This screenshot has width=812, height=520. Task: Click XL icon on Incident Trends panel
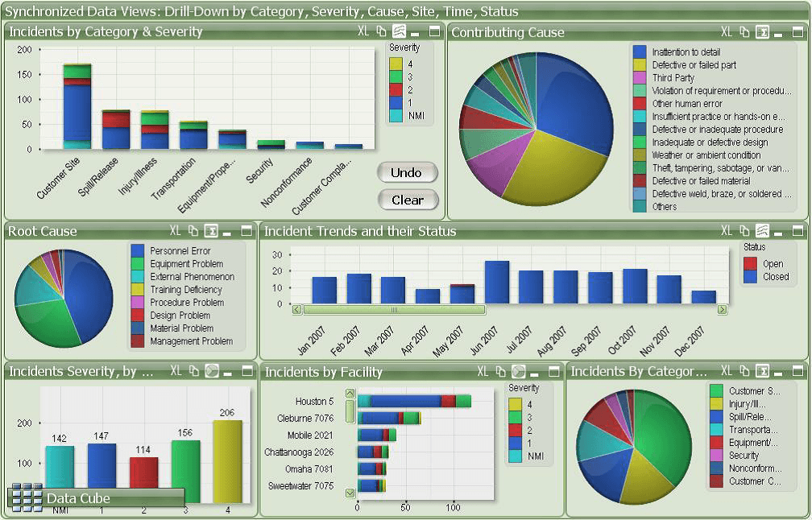pos(725,232)
